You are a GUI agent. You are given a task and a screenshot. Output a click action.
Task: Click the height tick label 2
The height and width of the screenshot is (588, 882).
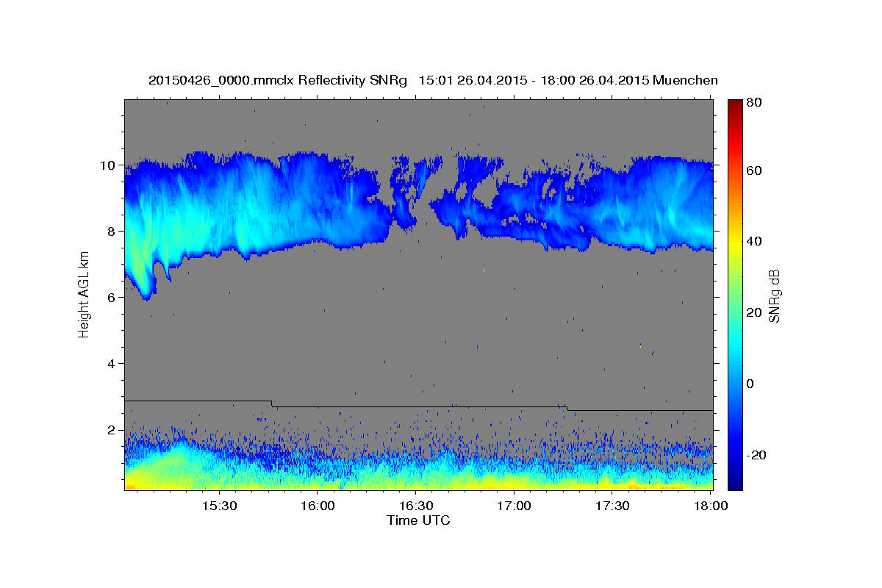coord(113,430)
